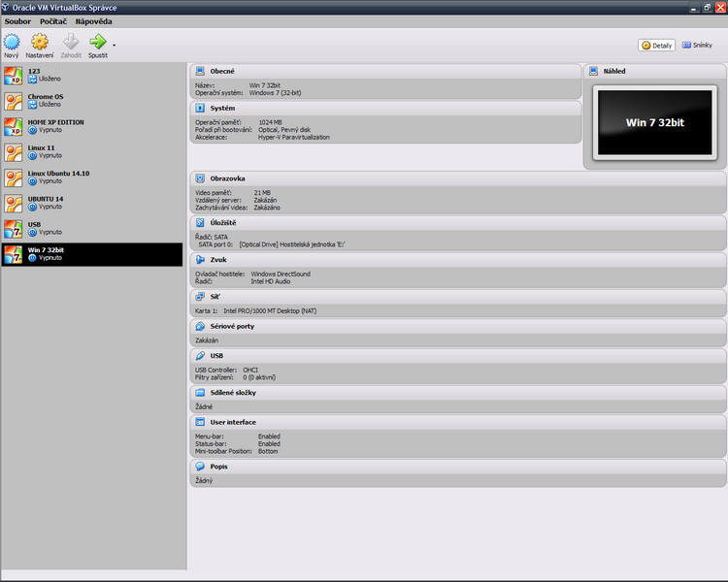
Task: Select Chrome OS name in machine list
Action: click(46, 97)
